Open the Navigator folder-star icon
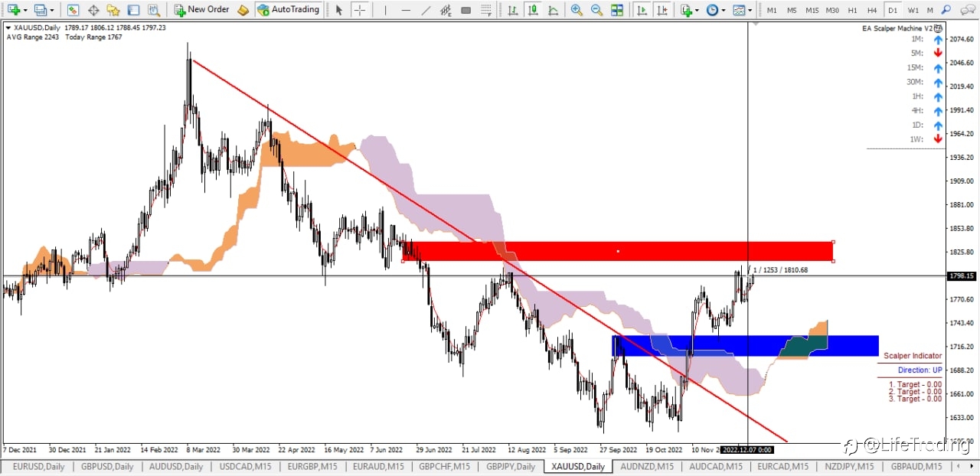Image resolution: width=980 pixels, height=476 pixels. click(113, 10)
